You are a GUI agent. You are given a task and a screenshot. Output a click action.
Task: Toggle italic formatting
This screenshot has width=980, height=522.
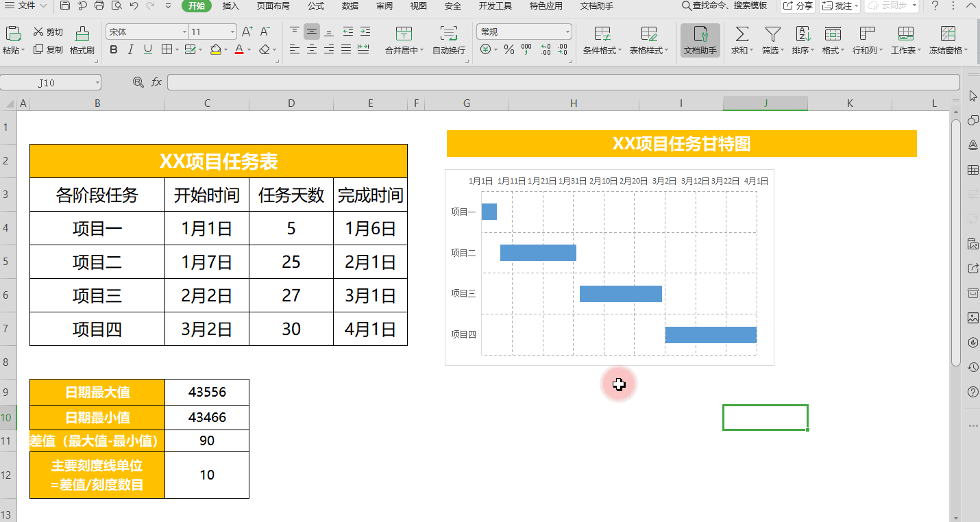[x=131, y=49]
